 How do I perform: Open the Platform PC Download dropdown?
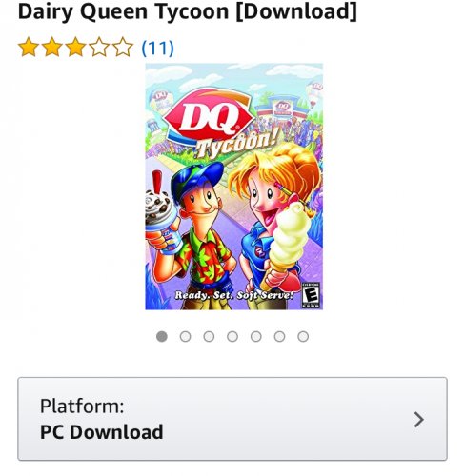tap(232, 419)
